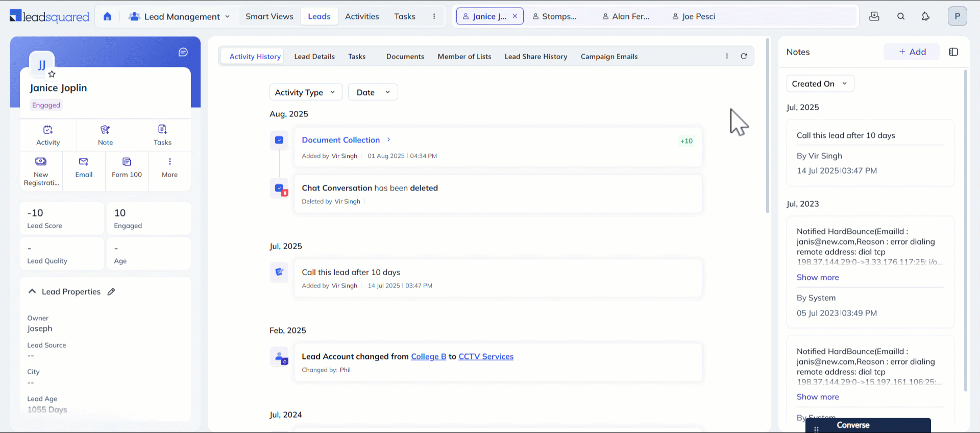Open the downloads inbox icon

(x=874, y=16)
